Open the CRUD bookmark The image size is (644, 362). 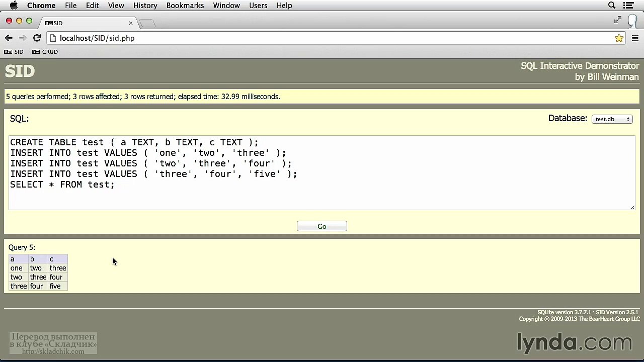coord(45,52)
